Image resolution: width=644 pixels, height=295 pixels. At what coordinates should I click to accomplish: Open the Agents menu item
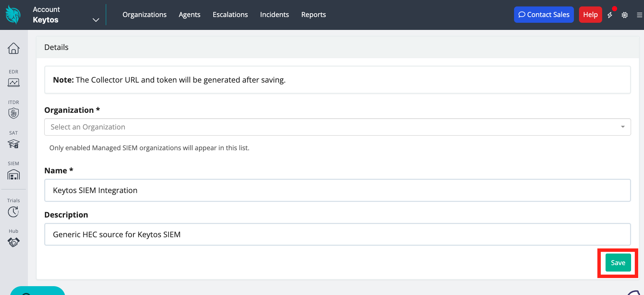(x=189, y=15)
